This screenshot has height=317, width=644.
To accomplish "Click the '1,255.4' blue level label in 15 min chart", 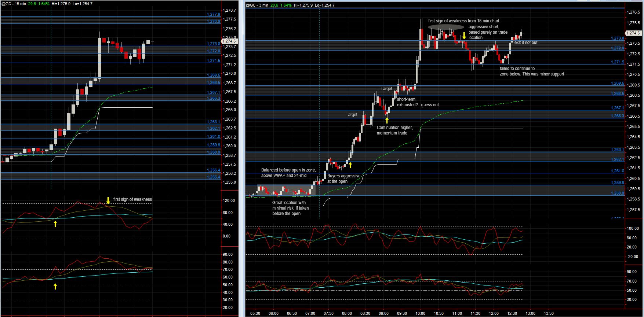I will (x=214, y=177).
